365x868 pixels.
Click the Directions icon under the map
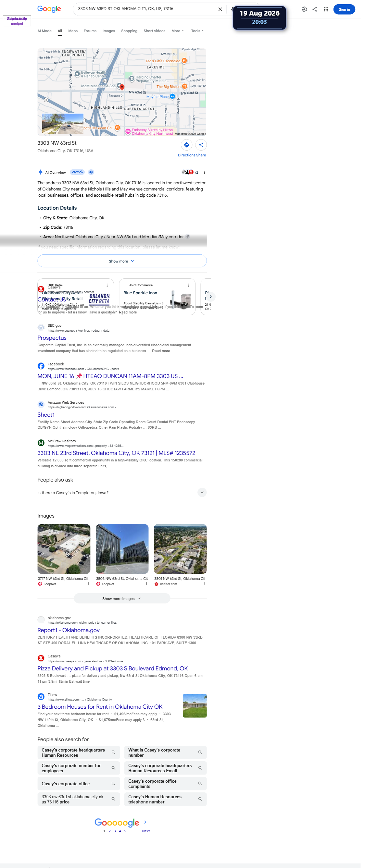point(186,145)
